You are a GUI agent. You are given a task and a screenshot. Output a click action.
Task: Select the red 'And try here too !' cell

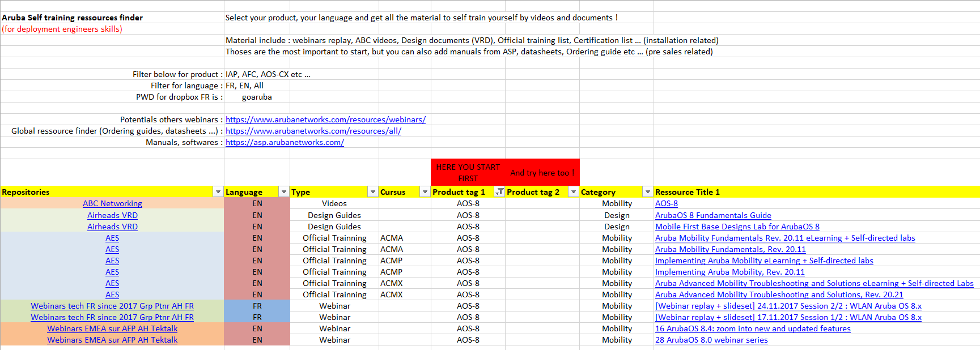click(542, 172)
